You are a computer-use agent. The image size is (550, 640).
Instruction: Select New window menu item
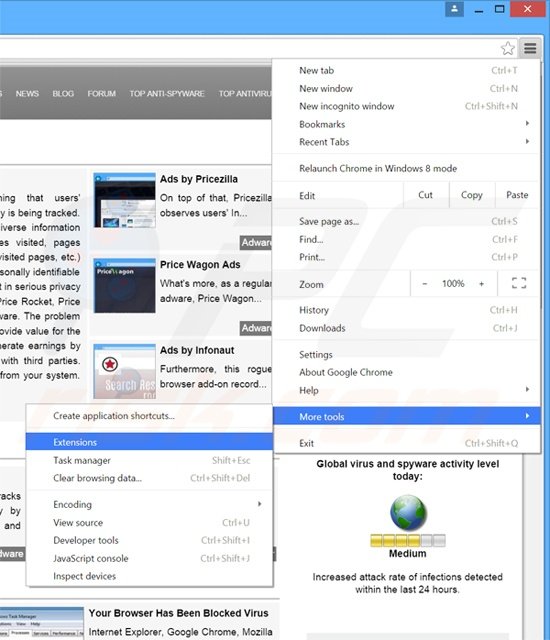point(406,89)
